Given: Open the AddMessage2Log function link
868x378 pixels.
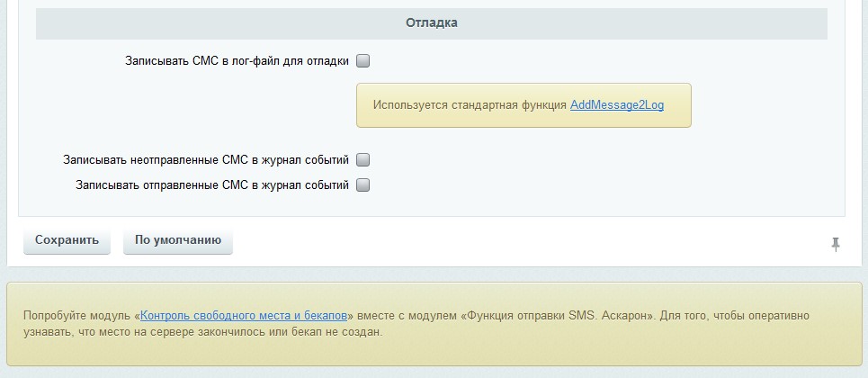Looking at the screenshot, I should (616, 105).
